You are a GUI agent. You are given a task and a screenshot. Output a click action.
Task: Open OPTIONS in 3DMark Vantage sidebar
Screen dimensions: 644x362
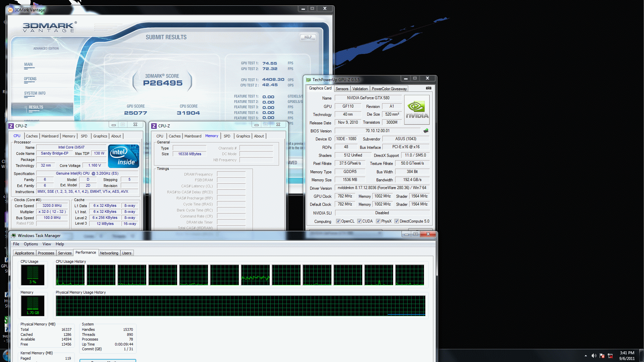(x=30, y=79)
